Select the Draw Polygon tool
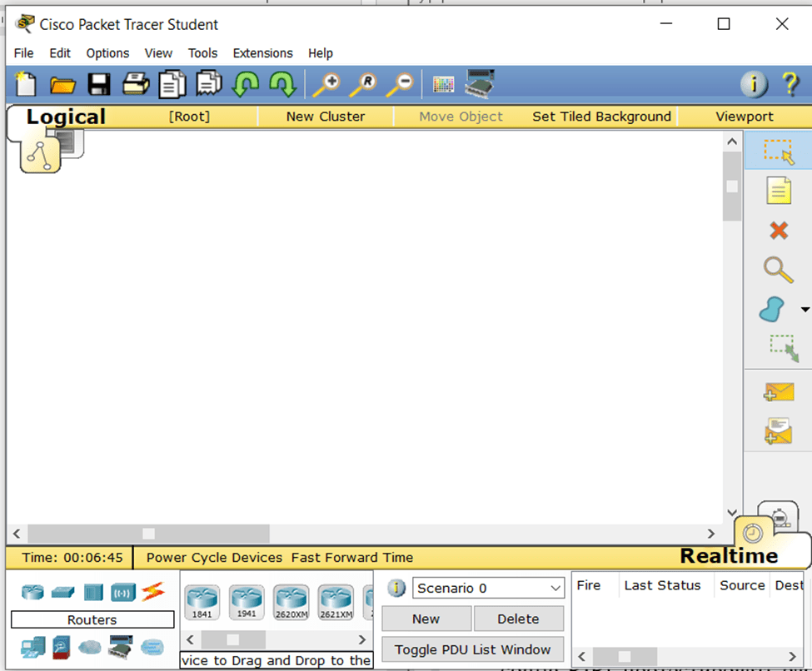Image resolution: width=812 pixels, height=671 pixels. [772, 310]
